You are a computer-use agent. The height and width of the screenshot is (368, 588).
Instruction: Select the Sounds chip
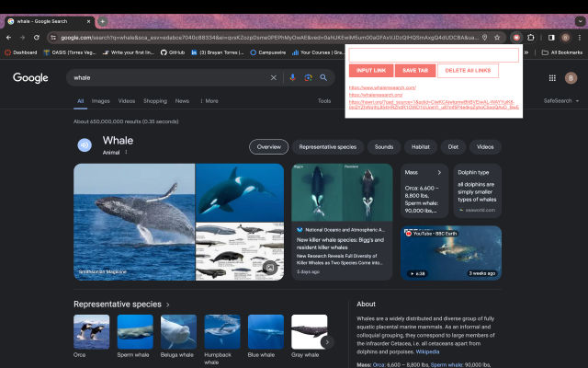tap(384, 147)
